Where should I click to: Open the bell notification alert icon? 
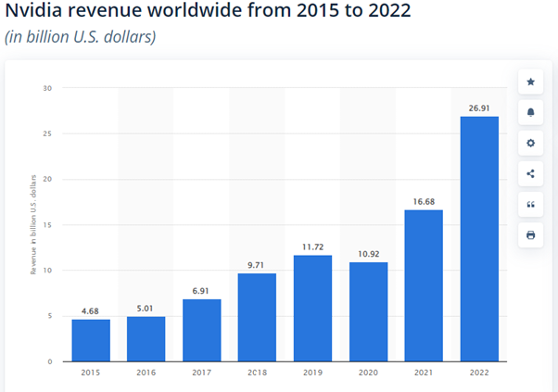(530, 113)
